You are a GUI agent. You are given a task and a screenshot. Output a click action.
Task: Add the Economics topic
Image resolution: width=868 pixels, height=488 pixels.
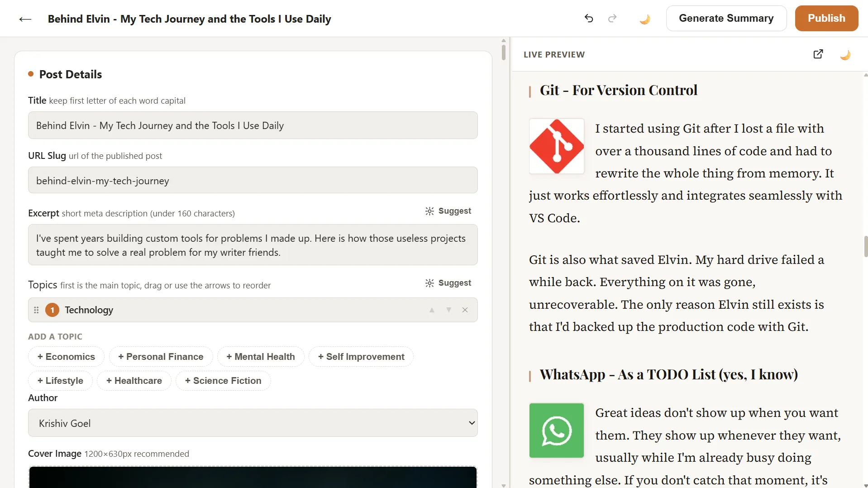(x=66, y=357)
